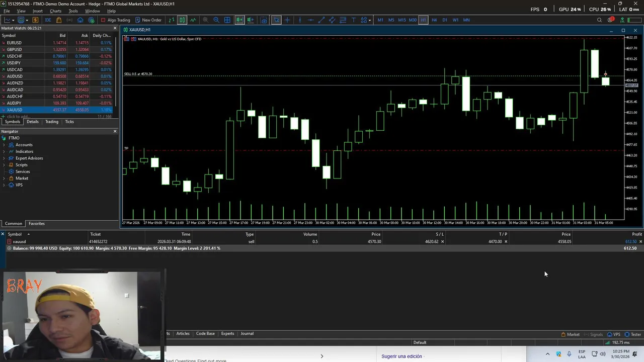Image resolution: width=644 pixels, height=362 pixels.
Task: Click the Signals broadcast toolbar icon
Action: point(69,20)
